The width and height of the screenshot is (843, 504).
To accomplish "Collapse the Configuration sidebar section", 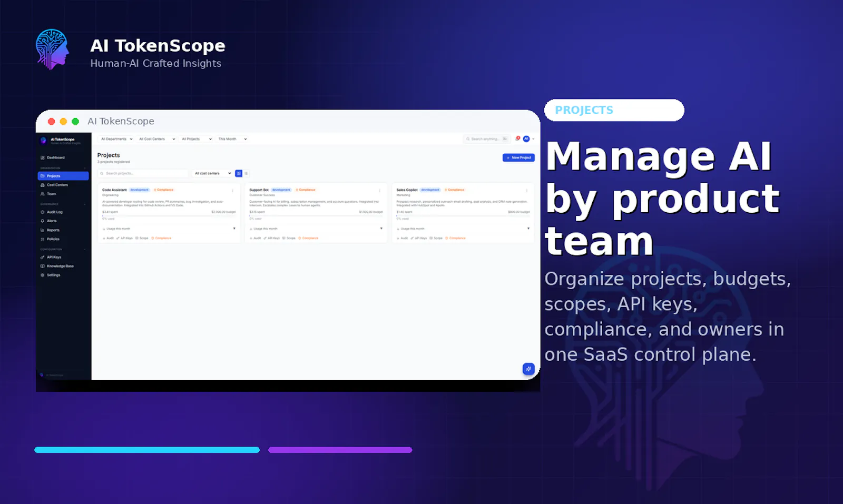I will click(85, 250).
